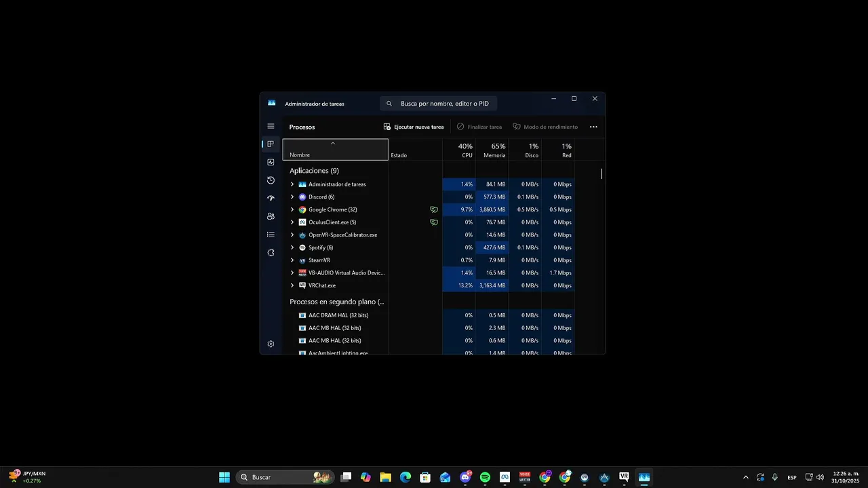Sort processes by Red column

tap(558, 150)
